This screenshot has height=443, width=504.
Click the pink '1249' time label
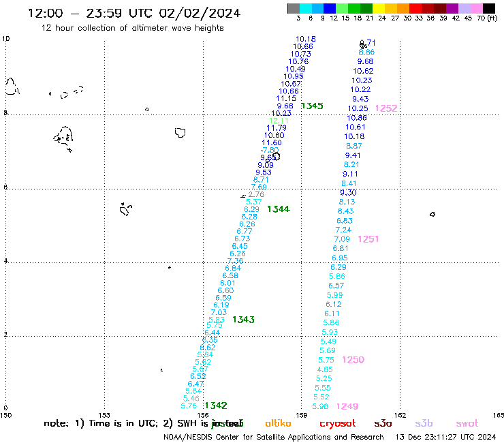(x=347, y=407)
